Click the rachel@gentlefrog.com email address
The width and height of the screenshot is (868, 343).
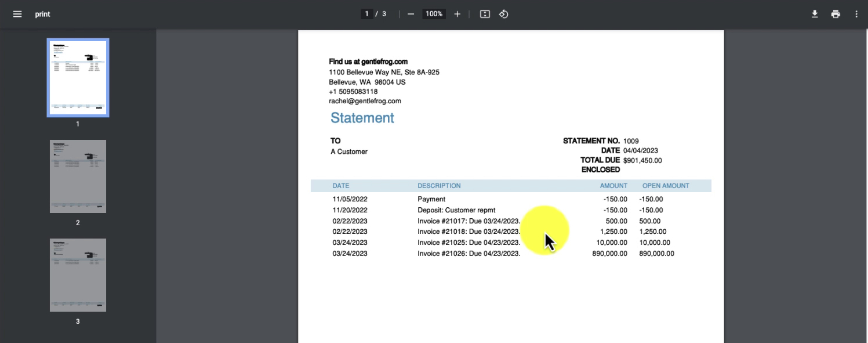[x=365, y=101]
